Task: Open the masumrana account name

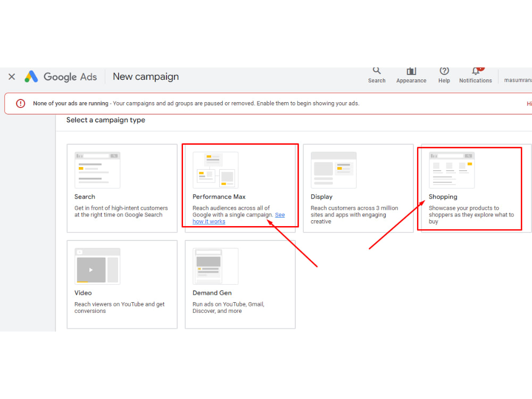Action: coord(518,80)
